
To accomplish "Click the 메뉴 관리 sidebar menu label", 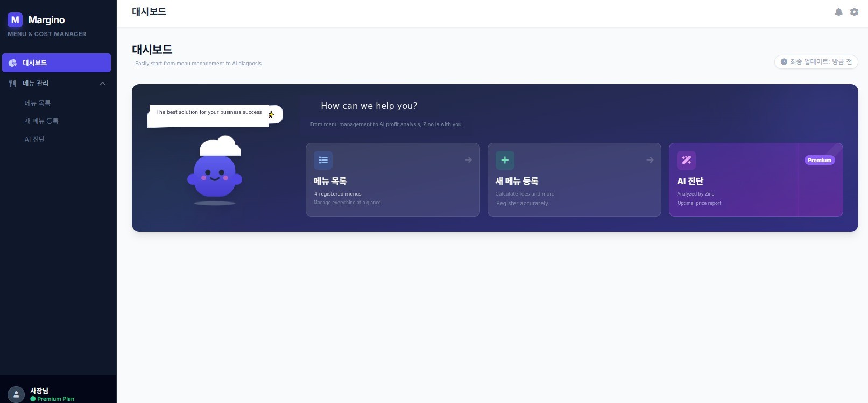I will (x=36, y=84).
